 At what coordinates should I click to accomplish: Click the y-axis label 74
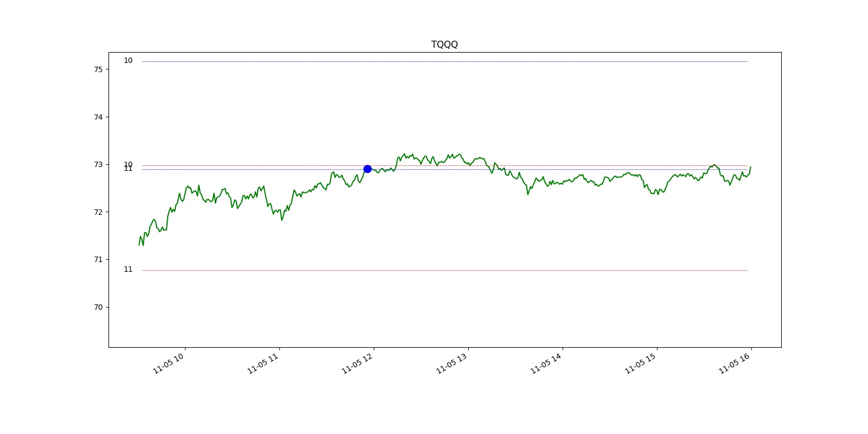pyautogui.click(x=98, y=117)
